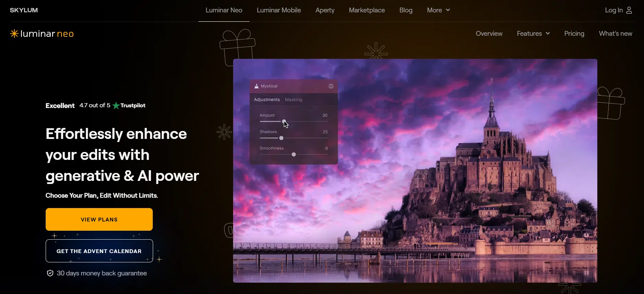
Task: Expand the More dropdown menu
Action: coord(438,10)
